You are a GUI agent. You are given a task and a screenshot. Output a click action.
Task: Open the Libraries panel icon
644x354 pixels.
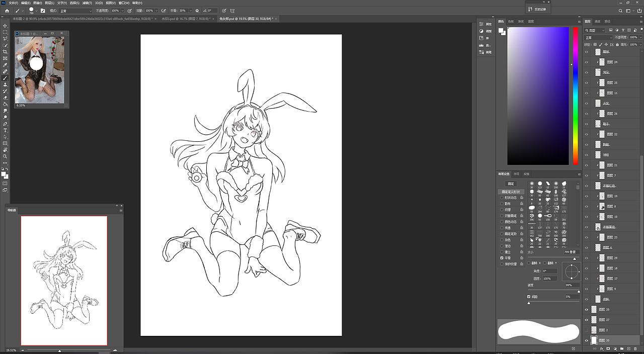tap(481, 38)
